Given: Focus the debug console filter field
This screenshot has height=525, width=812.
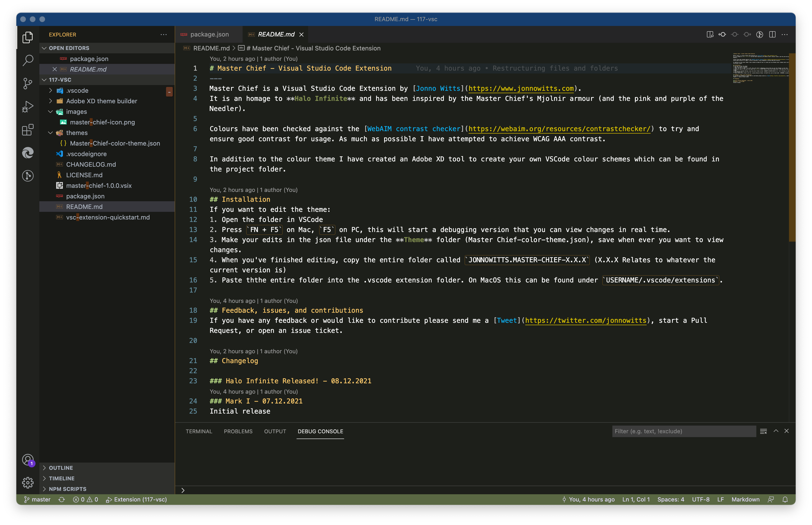Looking at the screenshot, I should point(684,431).
